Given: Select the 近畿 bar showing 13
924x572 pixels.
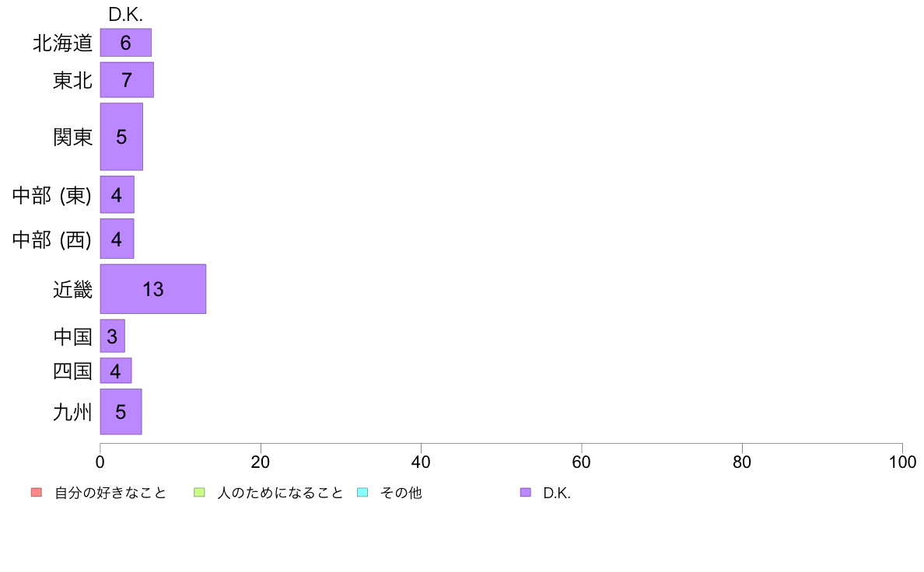Looking at the screenshot, I should pos(153,288).
